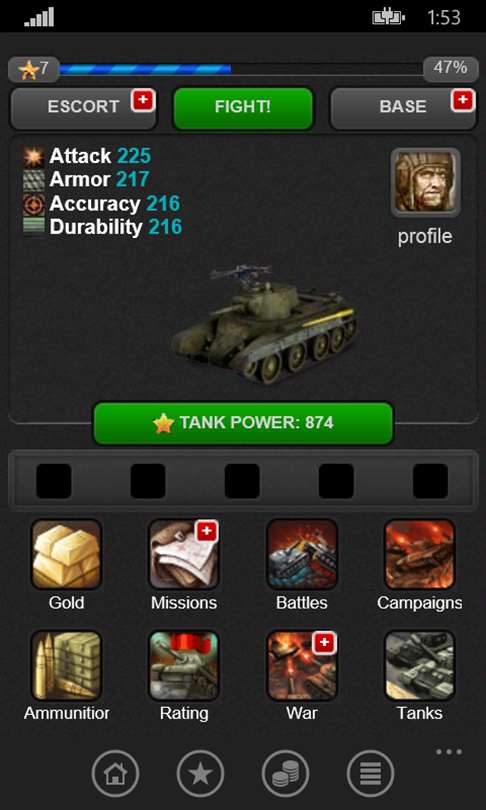Image resolution: width=486 pixels, height=810 pixels.
Task: Expand the three-dots more options
Action: tap(448, 752)
